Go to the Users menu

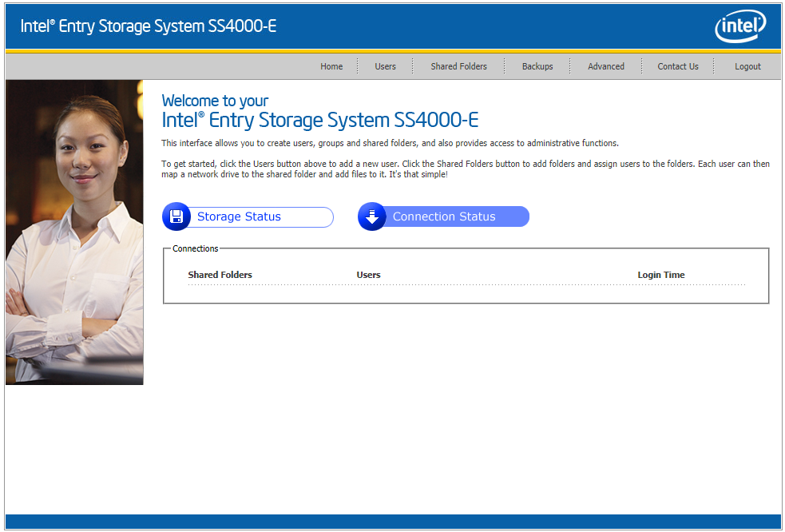click(x=385, y=66)
